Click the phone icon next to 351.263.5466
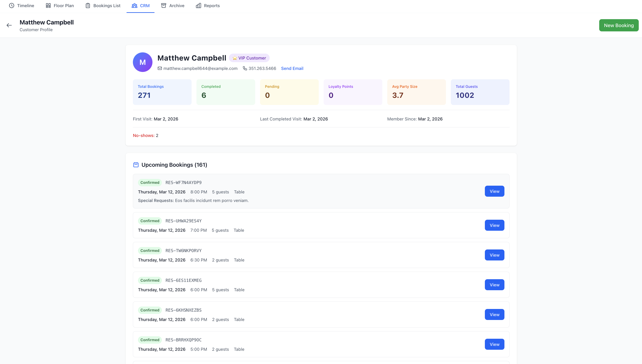Screen dimensions: 642x364 point(245,68)
